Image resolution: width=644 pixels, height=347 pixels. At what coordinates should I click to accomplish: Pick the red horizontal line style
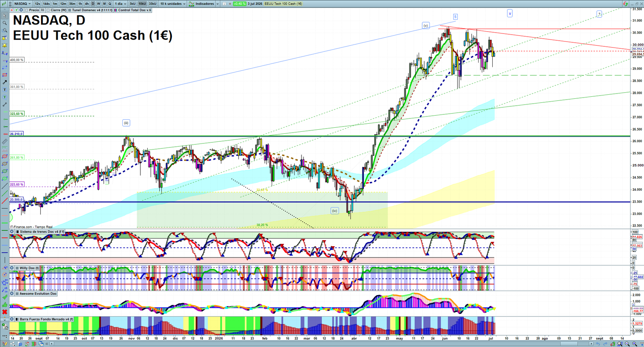pyautogui.click(x=5, y=238)
